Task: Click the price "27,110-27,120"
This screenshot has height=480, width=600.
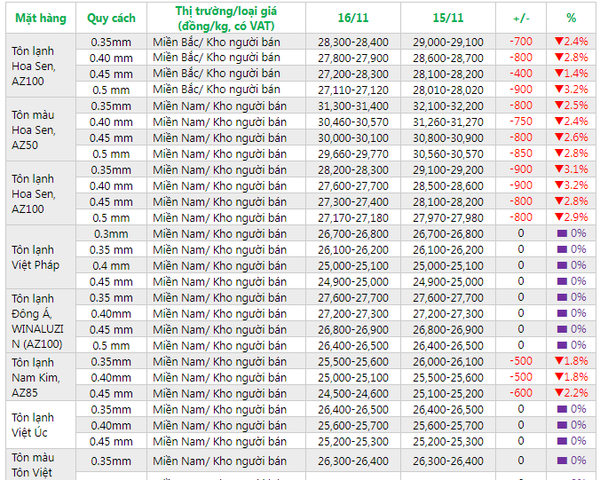Action: tap(353, 90)
